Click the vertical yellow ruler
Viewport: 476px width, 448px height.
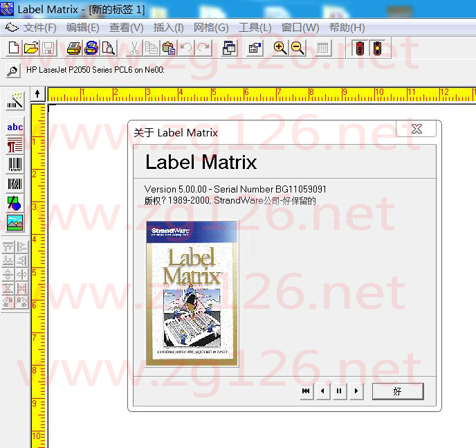[x=39, y=276]
